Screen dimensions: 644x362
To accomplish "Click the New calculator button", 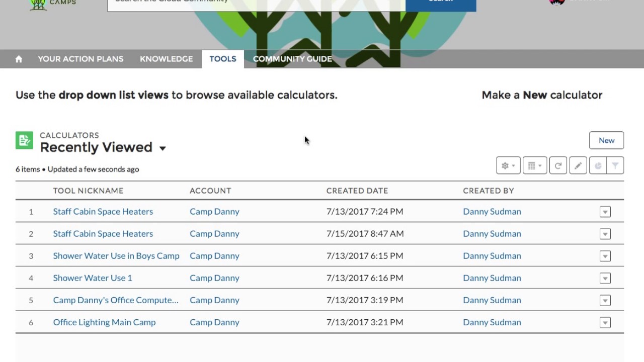I will (606, 140).
